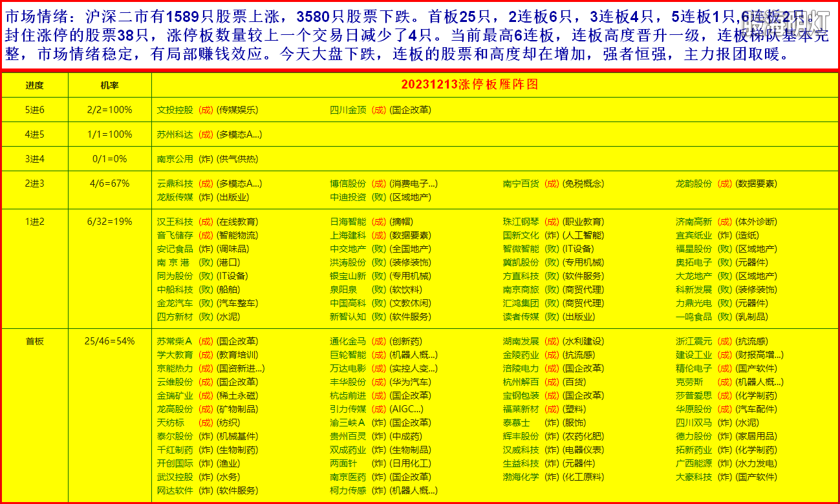Click the category label (水力发电)
This screenshot has height=504, width=840.
tap(757, 463)
